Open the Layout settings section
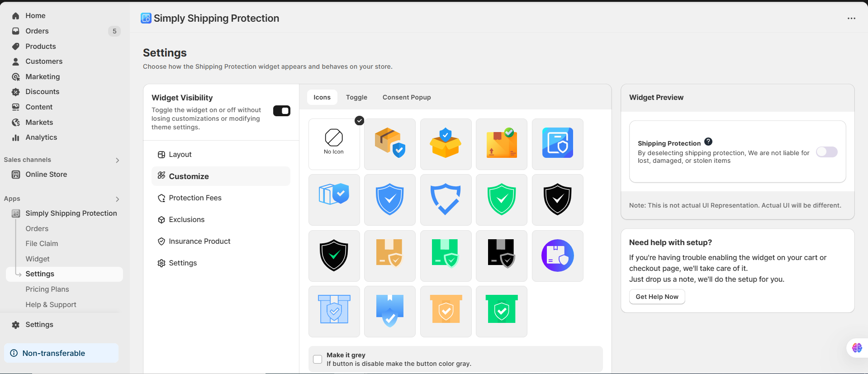 pos(221,155)
